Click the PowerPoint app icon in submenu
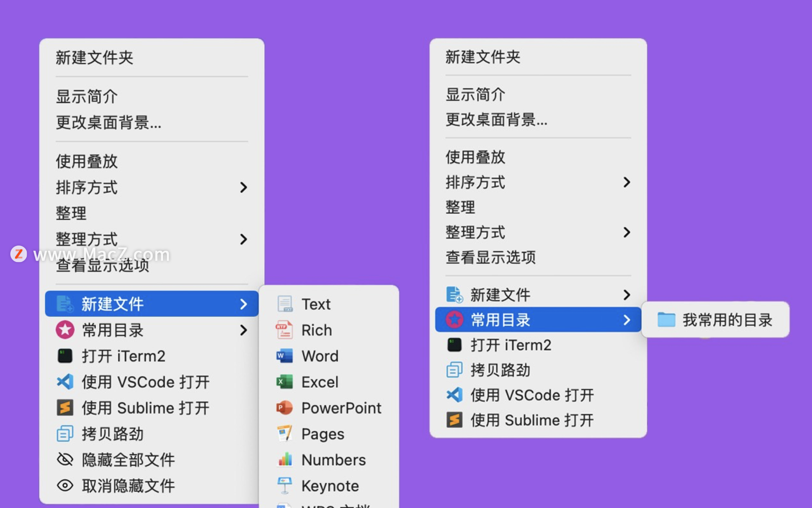This screenshot has height=508, width=812. [284, 408]
